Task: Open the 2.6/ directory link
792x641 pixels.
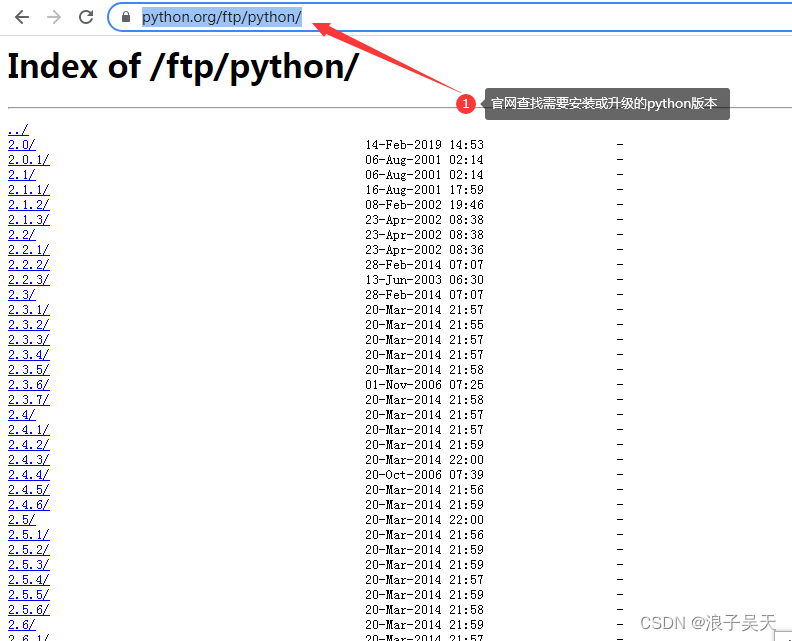Action: (x=22, y=624)
